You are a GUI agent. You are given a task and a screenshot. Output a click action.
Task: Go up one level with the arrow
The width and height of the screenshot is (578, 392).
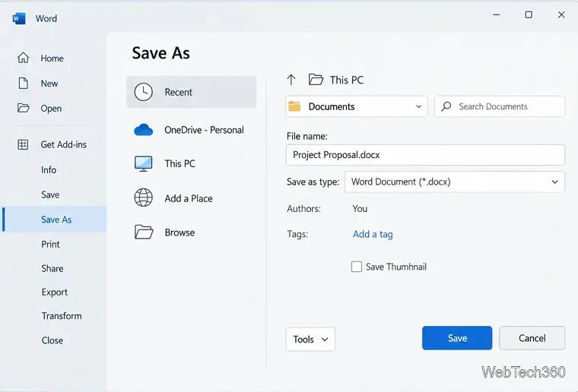[291, 80]
